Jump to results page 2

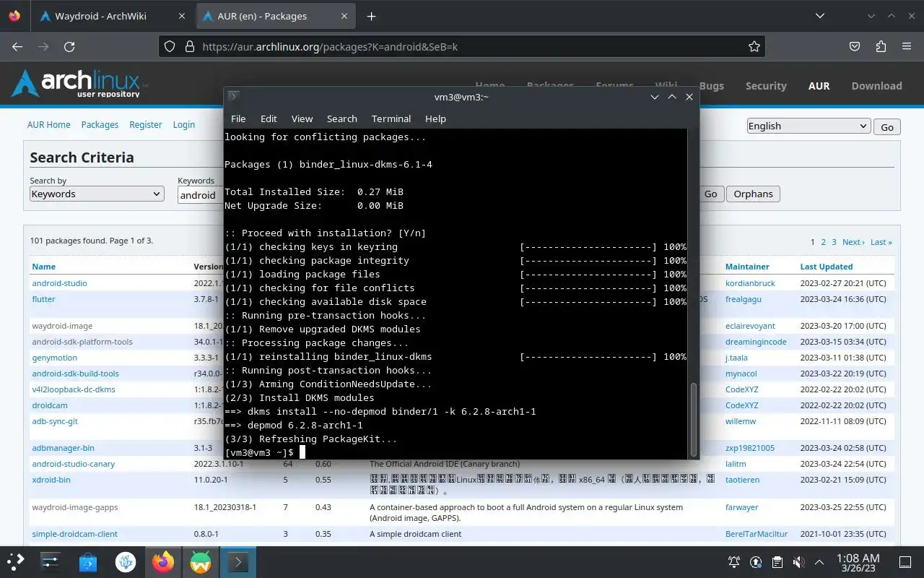pos(823,242)
